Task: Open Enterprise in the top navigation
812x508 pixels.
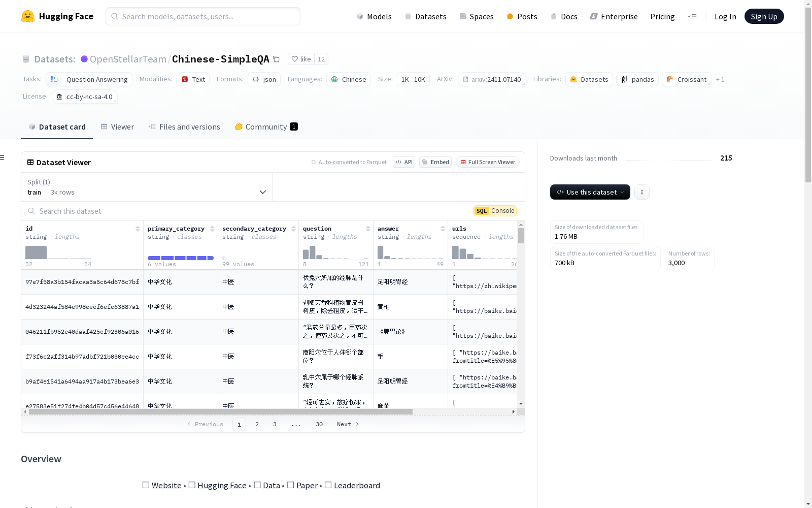Action: coord(614,16)
